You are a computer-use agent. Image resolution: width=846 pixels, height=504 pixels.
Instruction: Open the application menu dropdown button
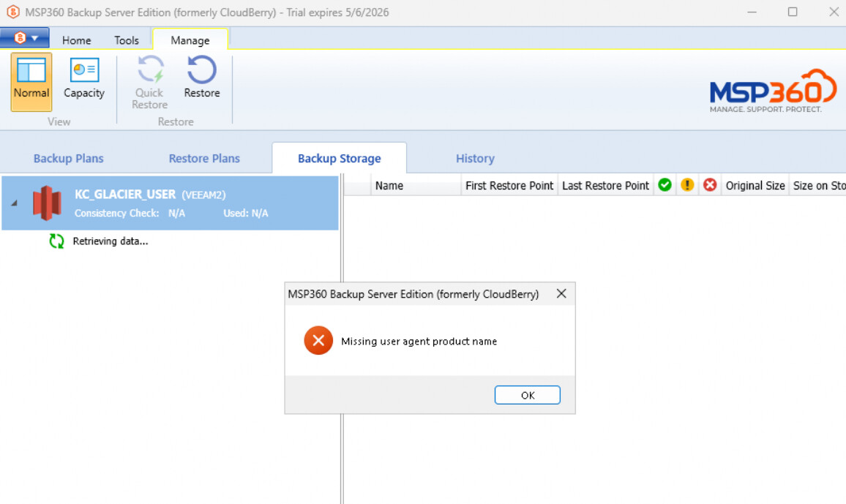(25, 38)
